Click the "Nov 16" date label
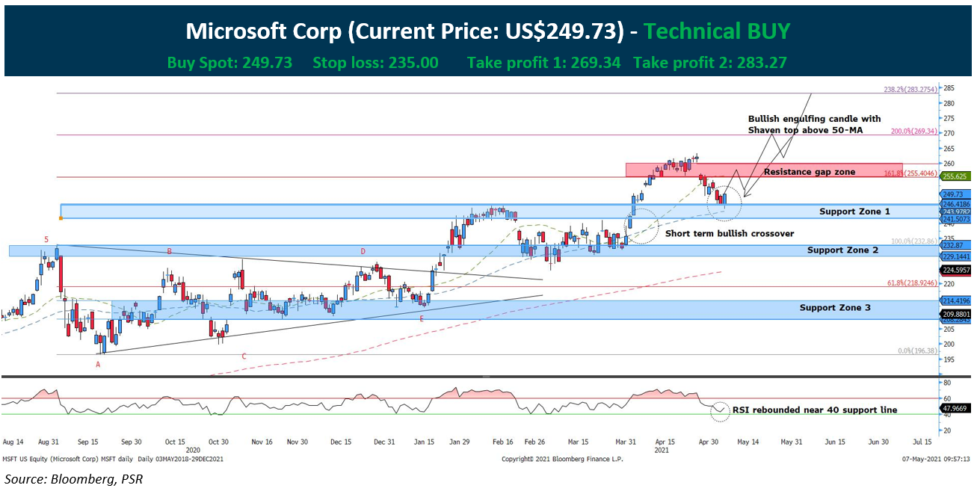 (262, 442)
